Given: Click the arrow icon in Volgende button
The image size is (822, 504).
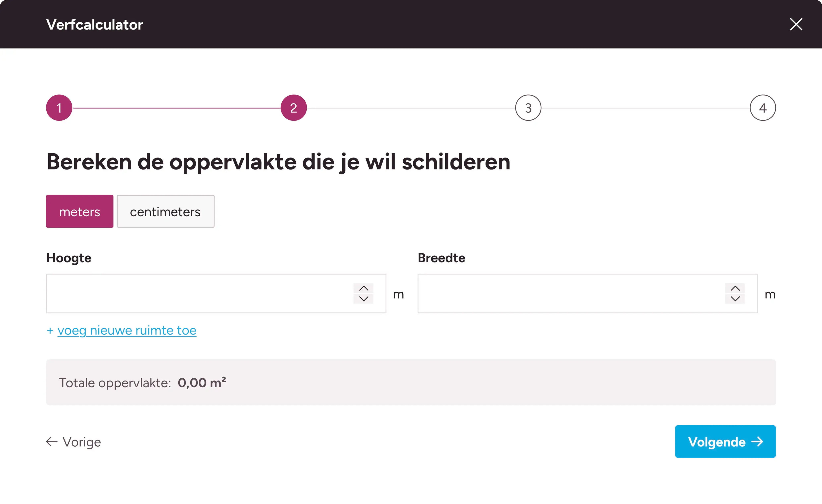Looking at the screenshot, I should 757,442.
